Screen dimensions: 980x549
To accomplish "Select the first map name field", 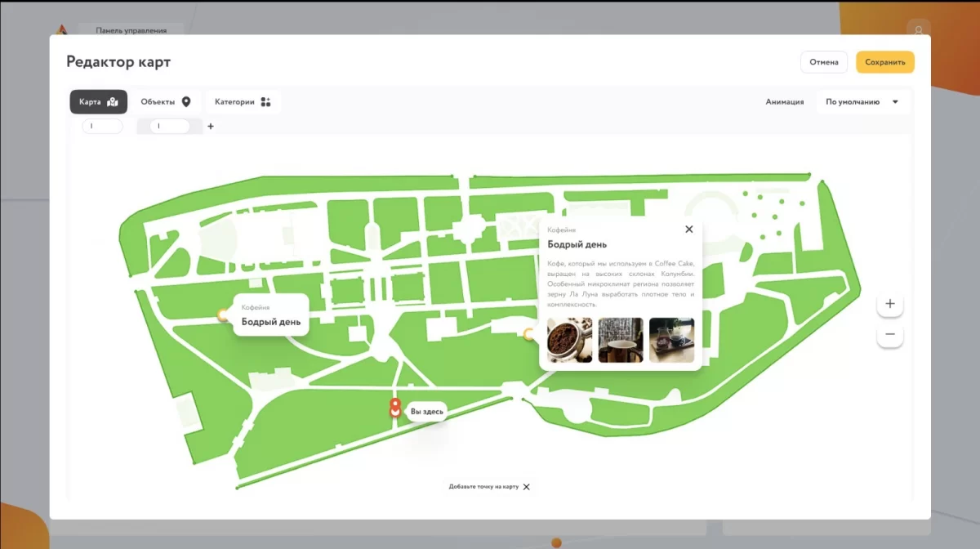I will click(x=102, y=126).
